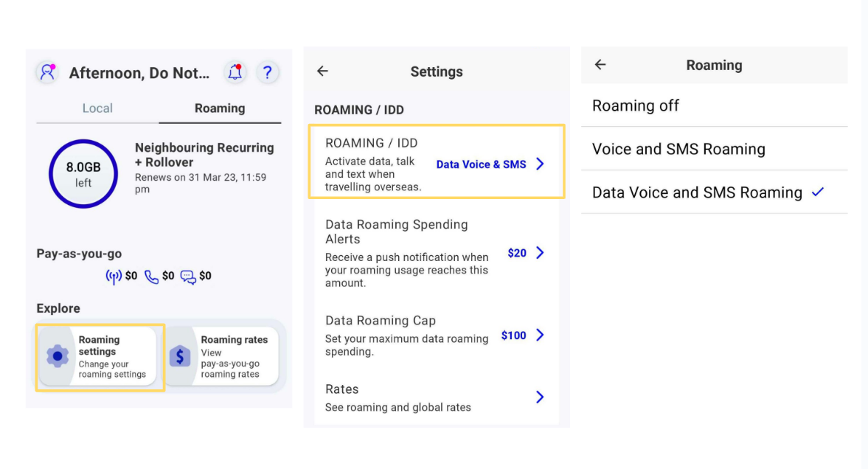Tap the Roaming rates dollar icon
868x469 pixels.
click(180, 356)
